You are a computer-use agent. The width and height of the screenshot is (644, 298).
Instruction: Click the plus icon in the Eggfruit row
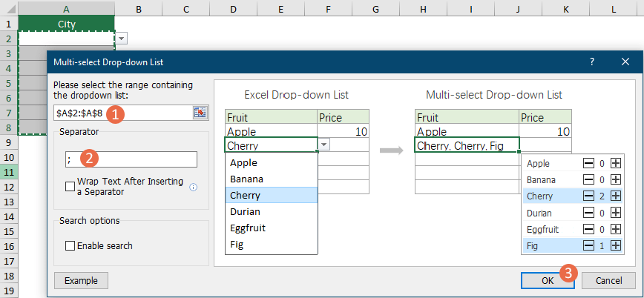(x=615, y=230)
